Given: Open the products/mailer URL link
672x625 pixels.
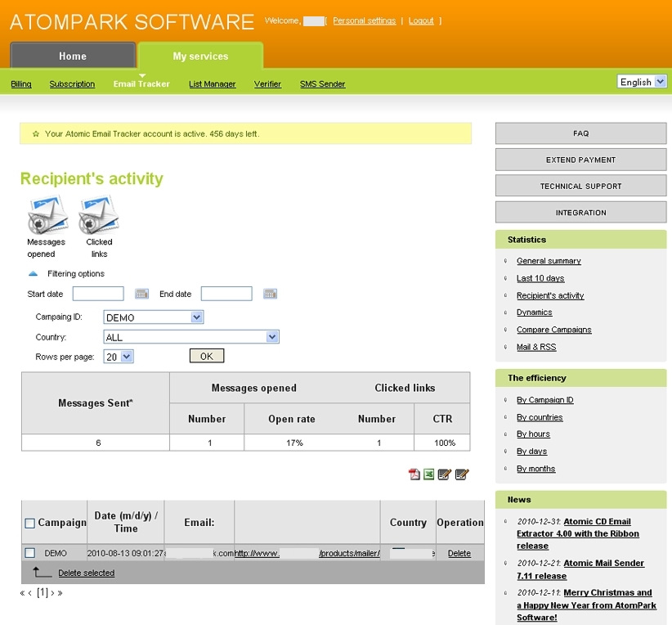Looking at the screenshot, I should [x=307, y=553].
